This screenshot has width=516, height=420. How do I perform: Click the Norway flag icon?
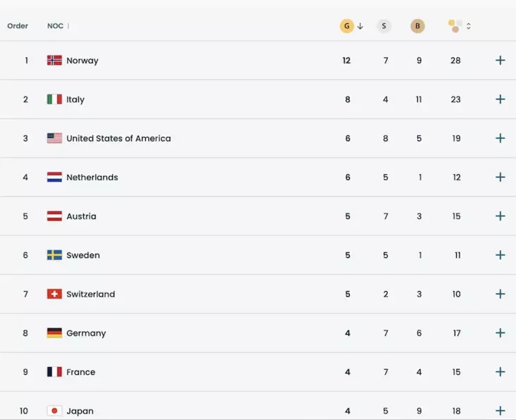pos(54,61)
